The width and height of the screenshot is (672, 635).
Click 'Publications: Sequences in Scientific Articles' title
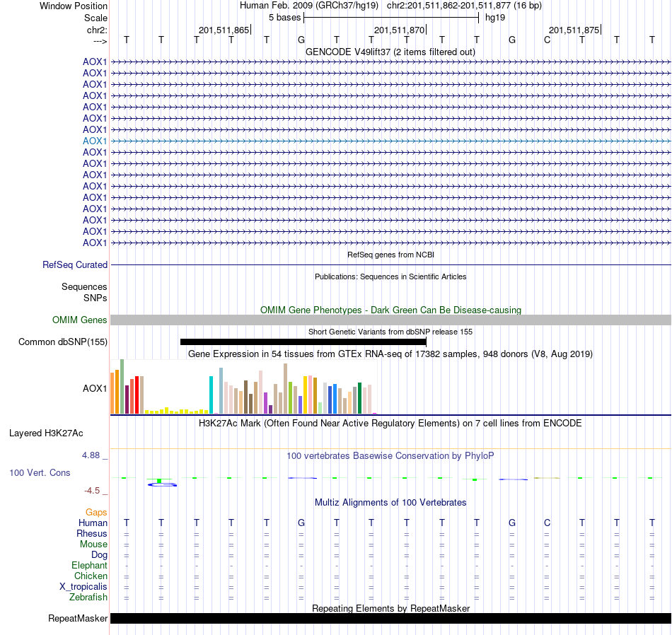[x=390, y=276]
